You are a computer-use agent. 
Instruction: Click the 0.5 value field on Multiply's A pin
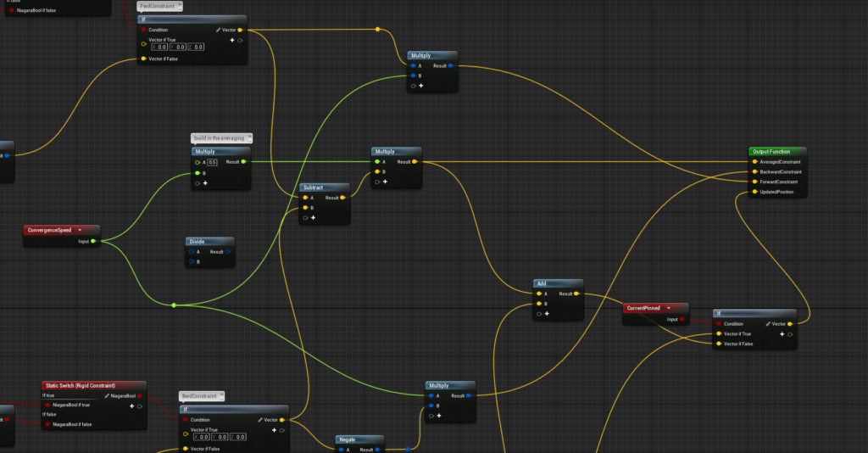click(213, 162)
